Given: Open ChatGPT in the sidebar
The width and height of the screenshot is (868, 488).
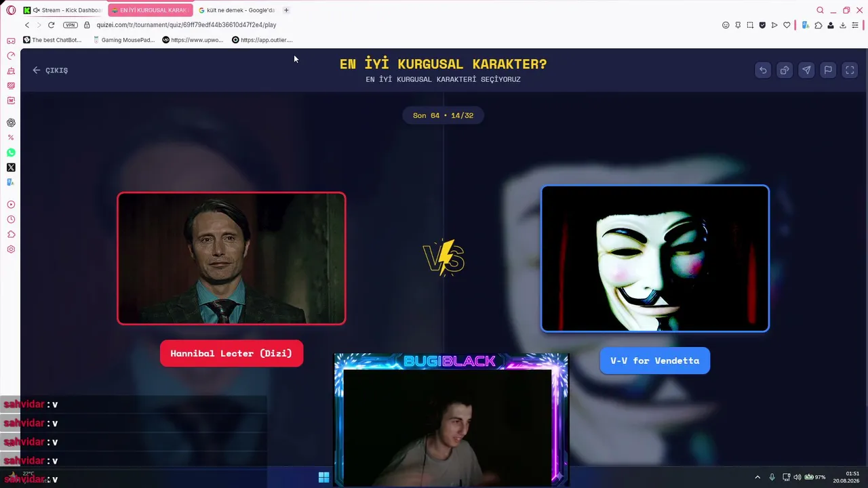Looking at the screenshot, I should [x=11, y=123].
